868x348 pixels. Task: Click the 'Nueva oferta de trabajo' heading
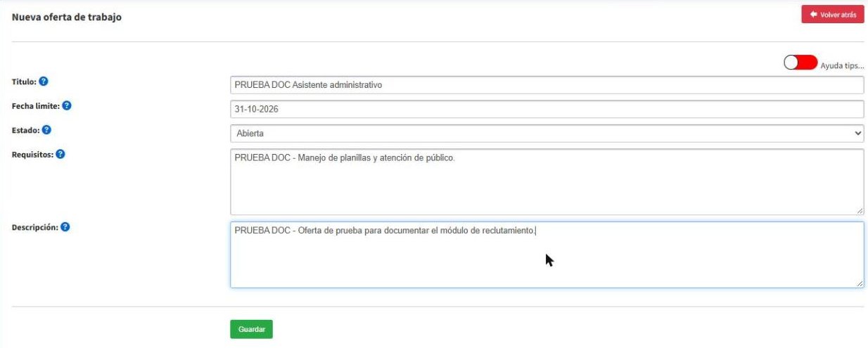pyautogui.click(x=67, y=17)
